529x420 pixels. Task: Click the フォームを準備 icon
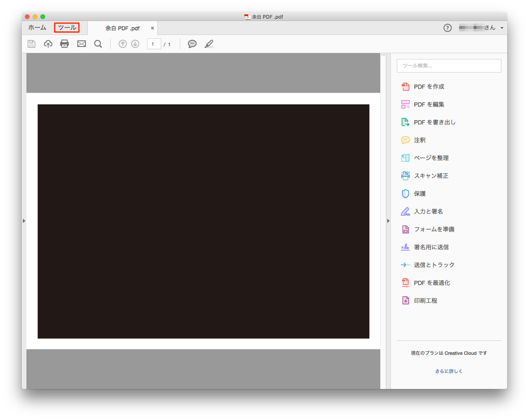click(x=405, y=229)
